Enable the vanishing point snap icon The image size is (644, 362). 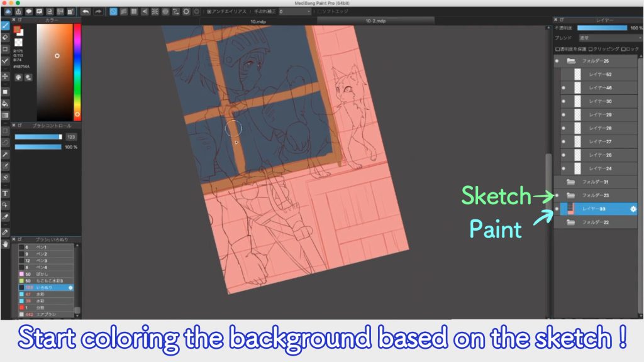pos(145,11)
